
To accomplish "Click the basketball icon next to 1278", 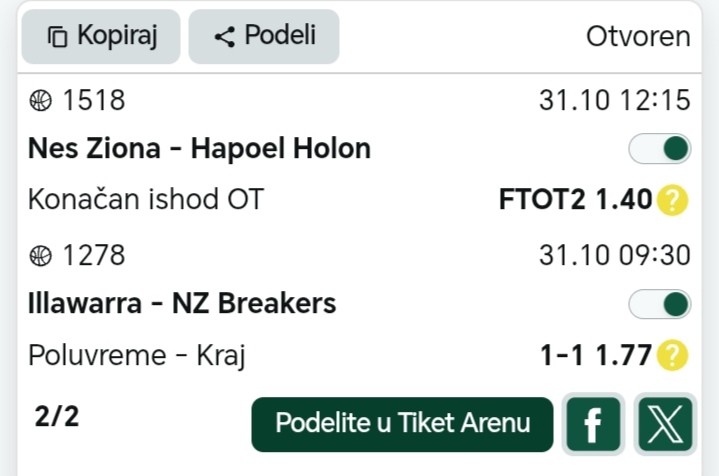I will [x=41, y=255].
